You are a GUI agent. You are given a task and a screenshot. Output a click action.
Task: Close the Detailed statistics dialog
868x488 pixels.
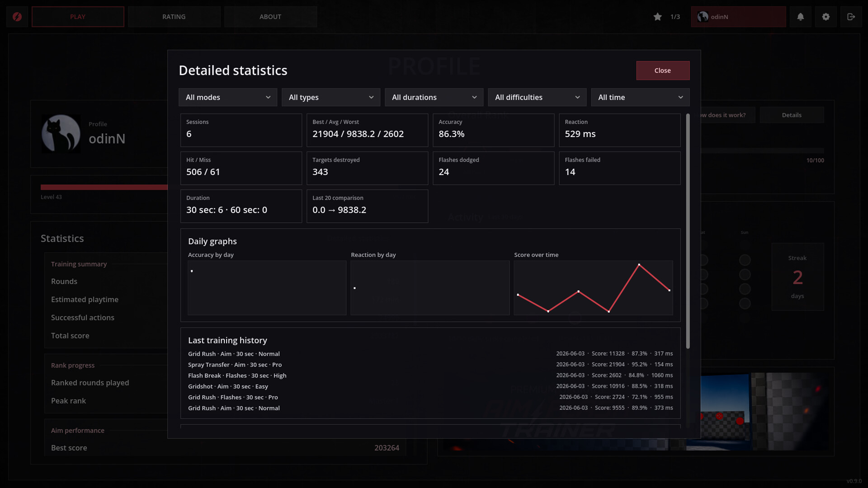[x=663, y=70]
